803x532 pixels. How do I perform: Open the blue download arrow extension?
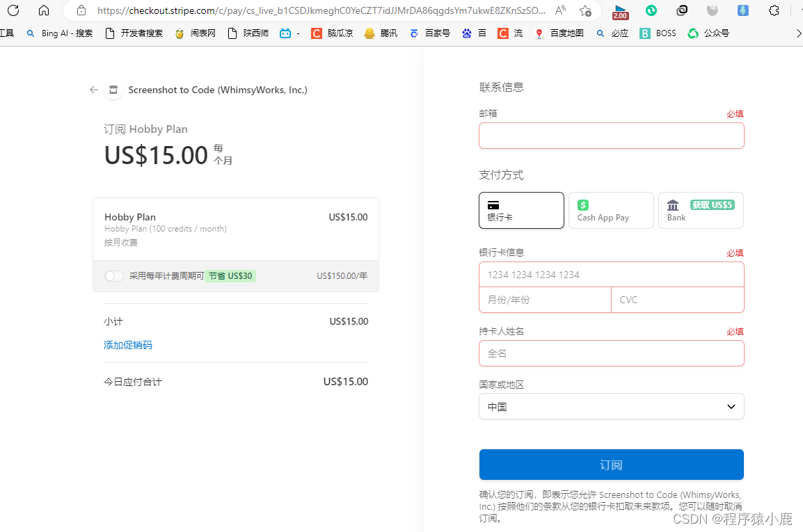[x=743, y=10]
